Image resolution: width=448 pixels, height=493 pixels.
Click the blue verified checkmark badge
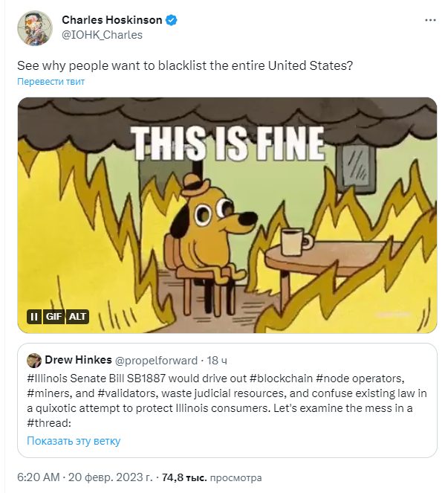[x=172, y=20]
